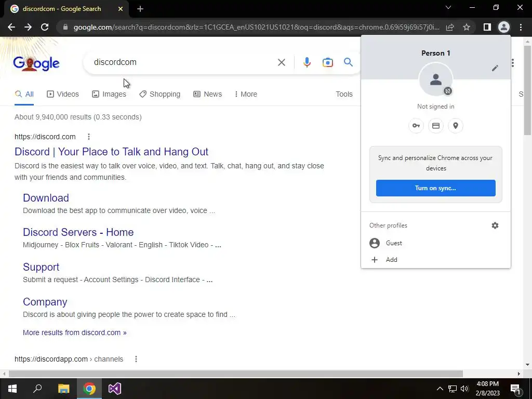The height and width of the screenshot is (399, 532).
Task: Select the All results tab
Action: click(x=24, y=95)
